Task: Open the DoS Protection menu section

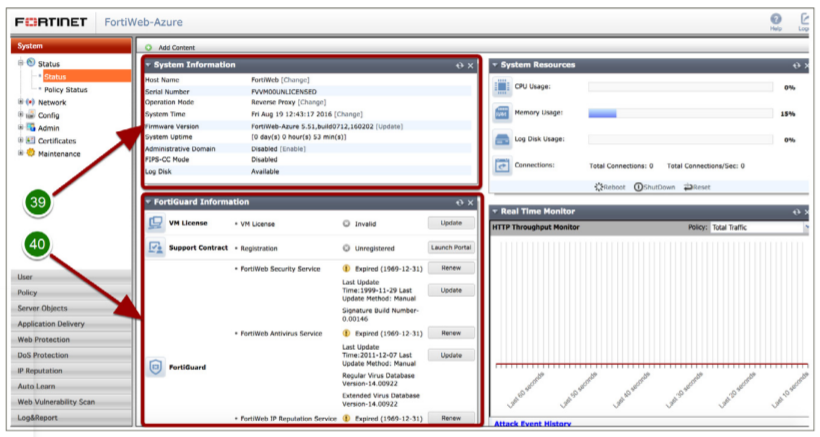Action: click(x=71, y=355)
